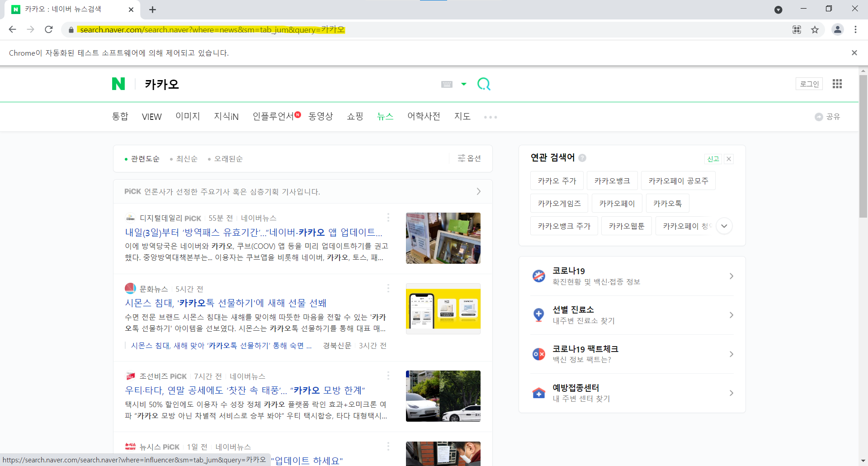Open the taxi article thumbnail
Screen dimensions: 868x466
[x=443, y=396]
